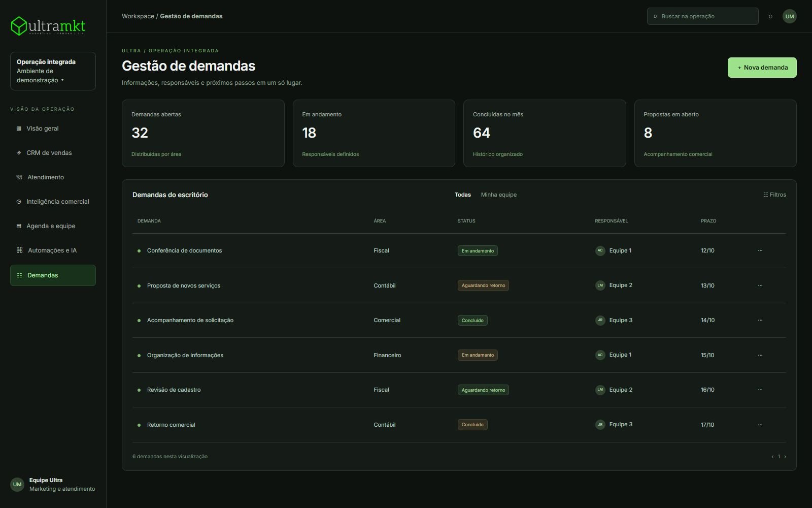This screenshot has width=812, height=508.
Task: Open Agenda e equipe section
Action: coord(53,226)
